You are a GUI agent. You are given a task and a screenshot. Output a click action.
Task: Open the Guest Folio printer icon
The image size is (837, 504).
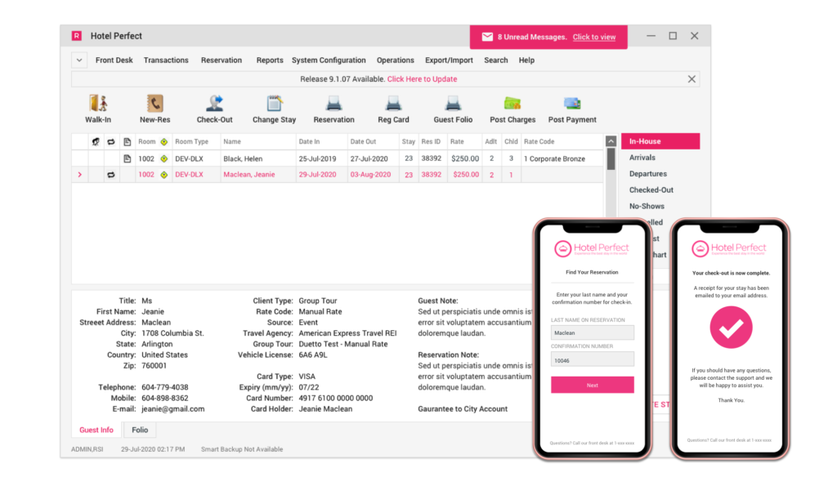pos(453,104)
